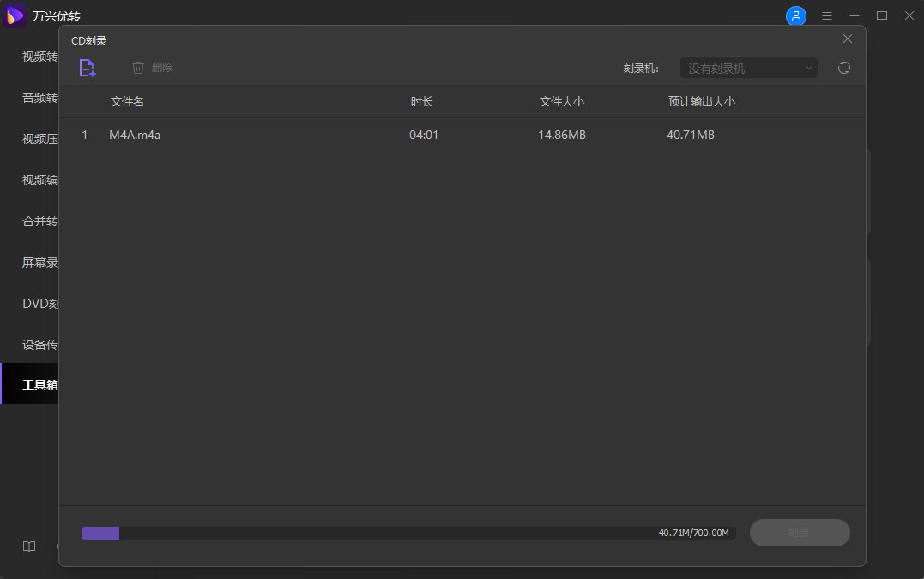This screenshot has height=579, width=924.
Task: Refresh the burner list with circular arrow icon
Action: (844, 68)
